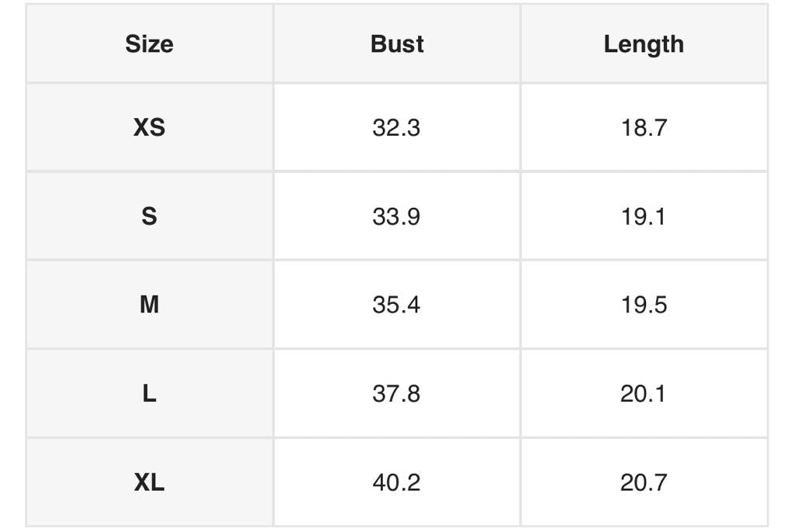Image resolution: width=794 pixels, height=532 pixels.
Task: Click the Bust column header
Action: pos(397,44)
